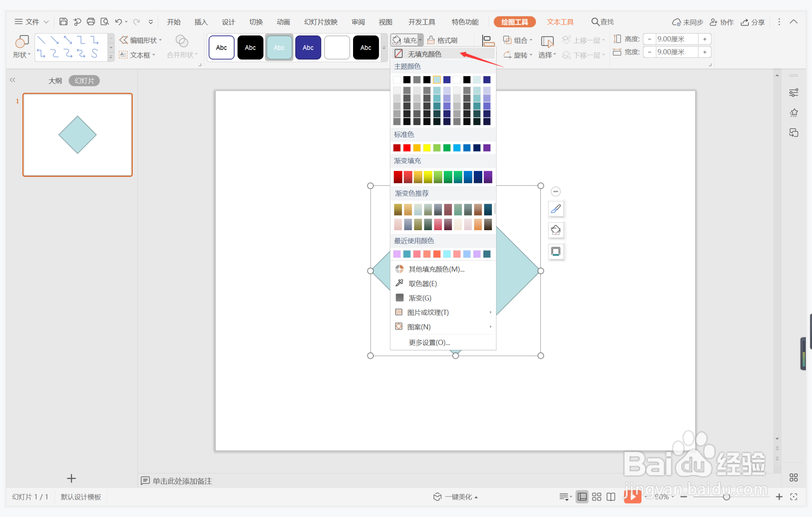
Task: Choose 无填充颜色 from fill menu
Action: point(424,54)
